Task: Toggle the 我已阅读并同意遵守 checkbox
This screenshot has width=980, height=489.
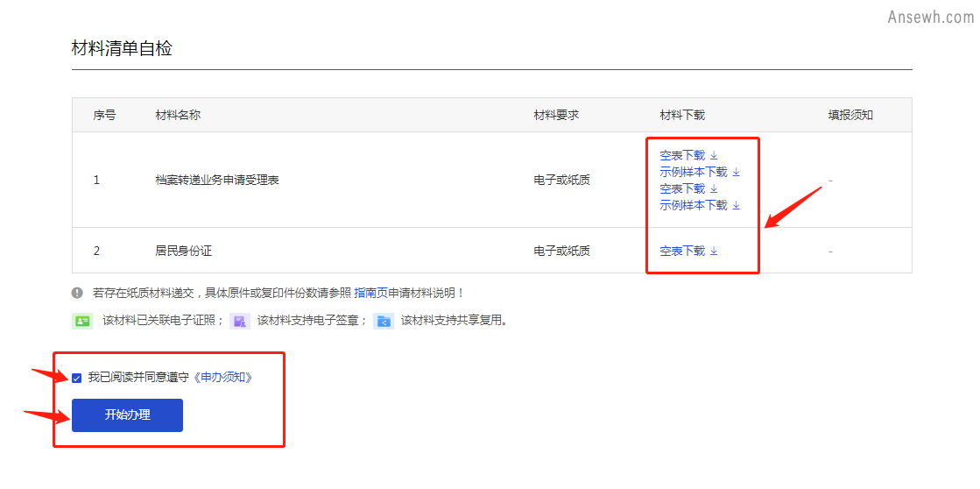Action: (77, 378)
